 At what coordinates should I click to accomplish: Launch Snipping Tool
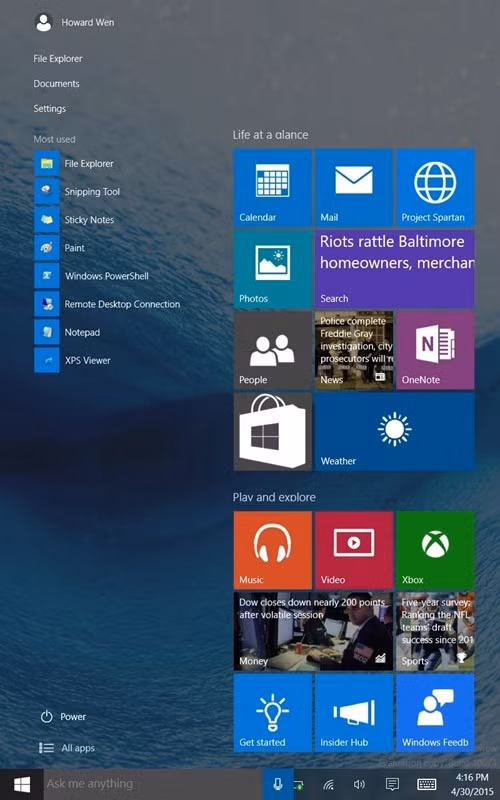(78, 191)
